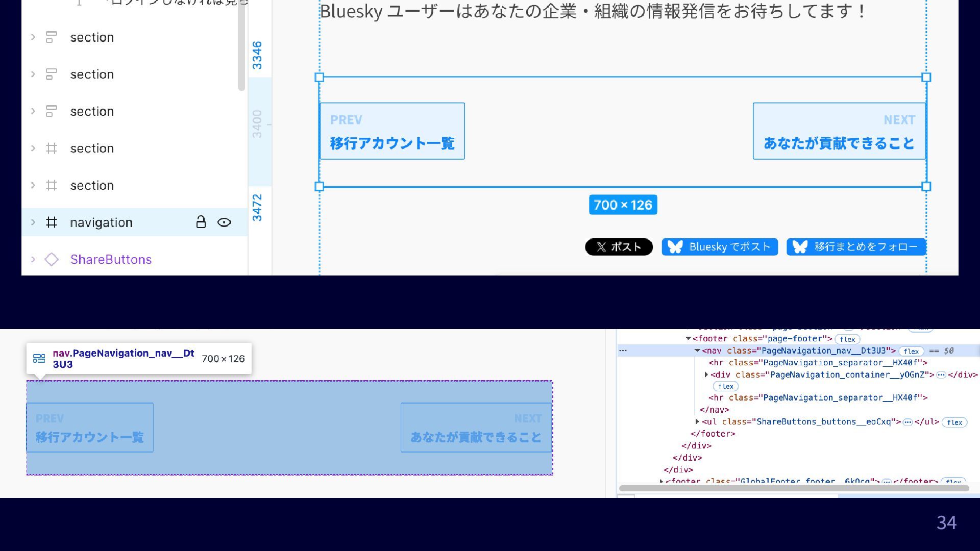Image resolution: width=980 pixels, height=551 pixels.
Task: Toggle visibility eye of navigation layer
Action: point(224,222)
